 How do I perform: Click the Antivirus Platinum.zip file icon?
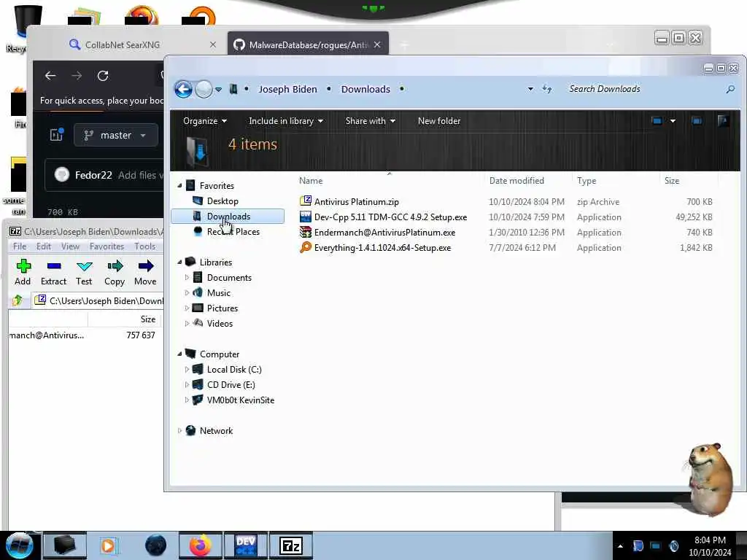click(x=306, y=201)
